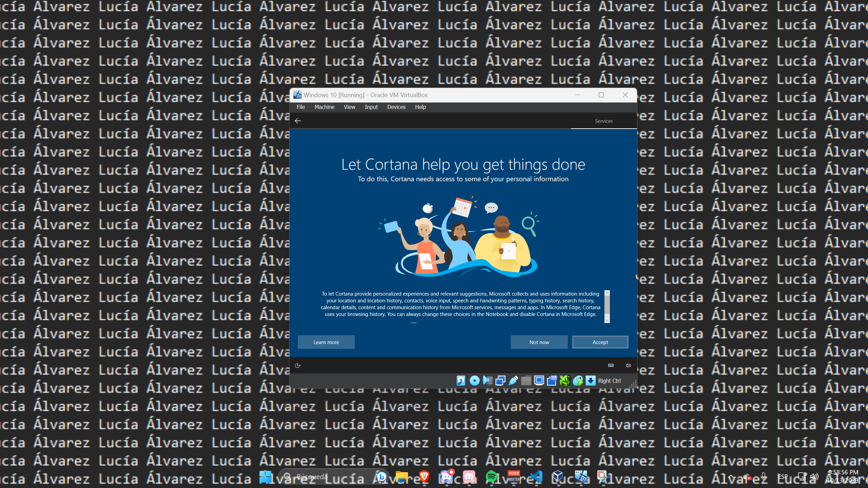Click the audio status icon in VirtualBox
The image size is (868, 488).
tap(487, 380)
